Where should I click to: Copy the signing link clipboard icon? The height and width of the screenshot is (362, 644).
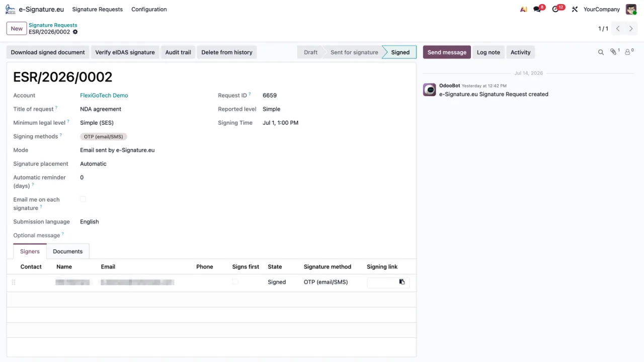click(402, 282)
